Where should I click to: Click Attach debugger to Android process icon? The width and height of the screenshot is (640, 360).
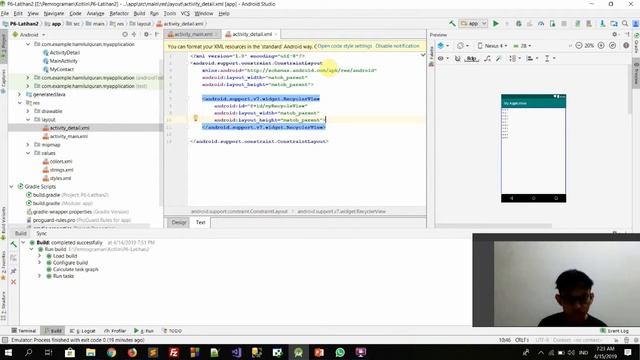[x=552, y=24]
